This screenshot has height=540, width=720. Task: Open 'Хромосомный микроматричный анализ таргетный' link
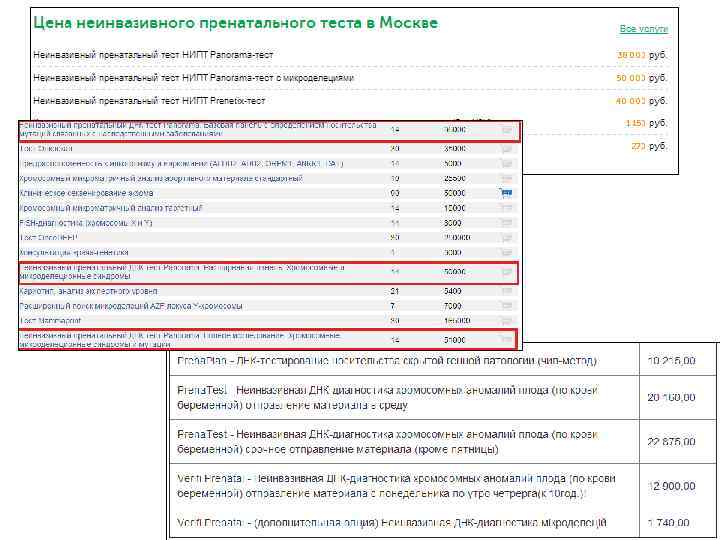tap(111, 208)
